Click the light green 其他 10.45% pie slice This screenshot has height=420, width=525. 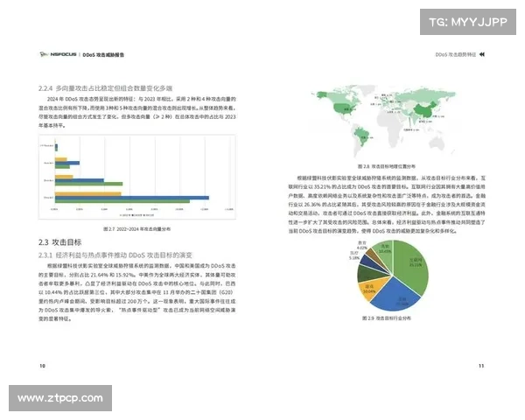tap(384, 252)
